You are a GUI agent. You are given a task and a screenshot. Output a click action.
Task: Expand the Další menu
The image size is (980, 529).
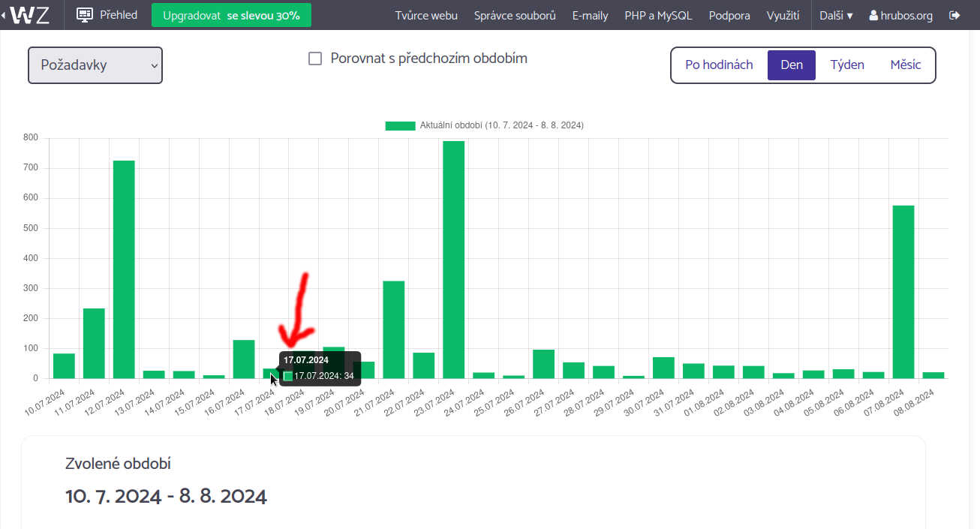click(x=836, y=15)
